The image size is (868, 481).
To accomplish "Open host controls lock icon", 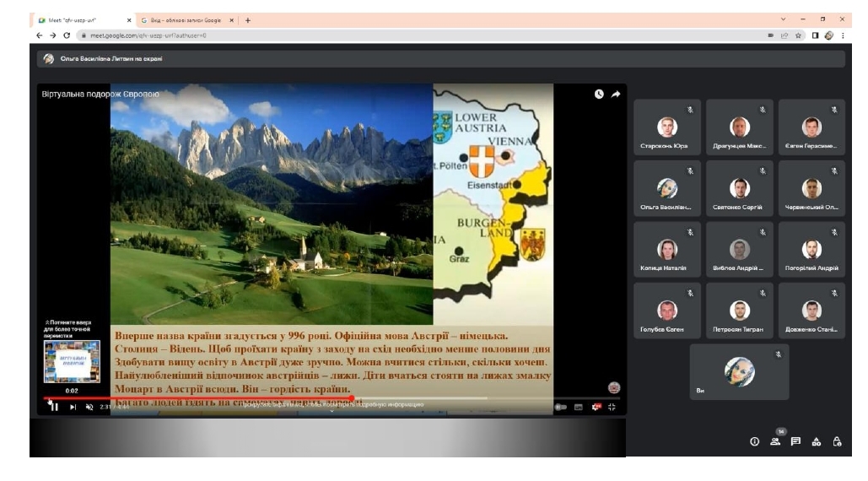I will 837,441.
